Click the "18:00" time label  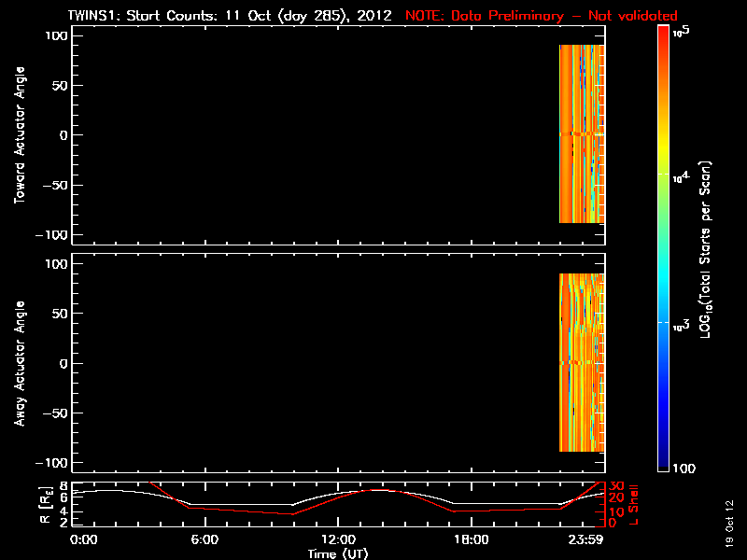(x=472, y=539)
